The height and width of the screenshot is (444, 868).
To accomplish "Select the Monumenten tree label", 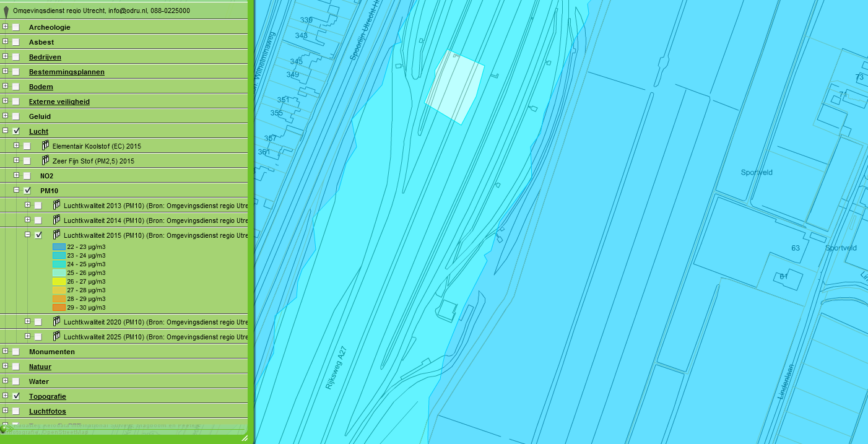I will (52, 352).
